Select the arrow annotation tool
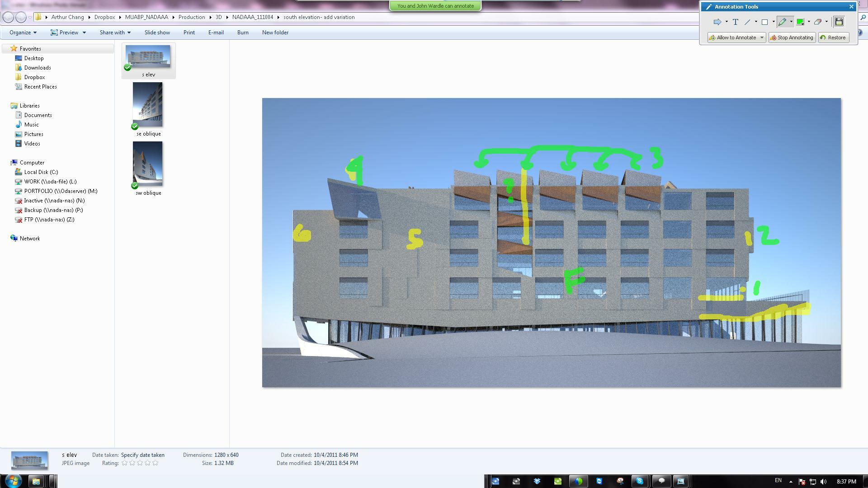 [717, 22]
